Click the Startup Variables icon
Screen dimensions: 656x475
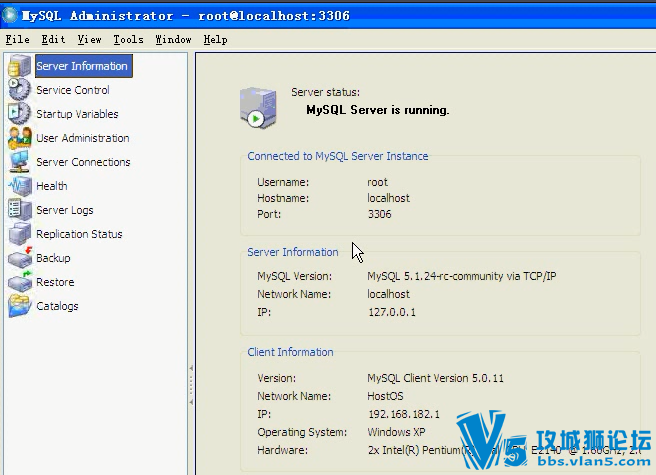(x=19, y=113)
